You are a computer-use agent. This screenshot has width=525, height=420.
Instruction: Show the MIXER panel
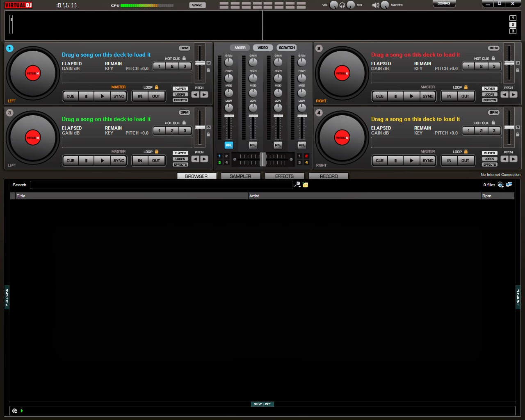240,48
